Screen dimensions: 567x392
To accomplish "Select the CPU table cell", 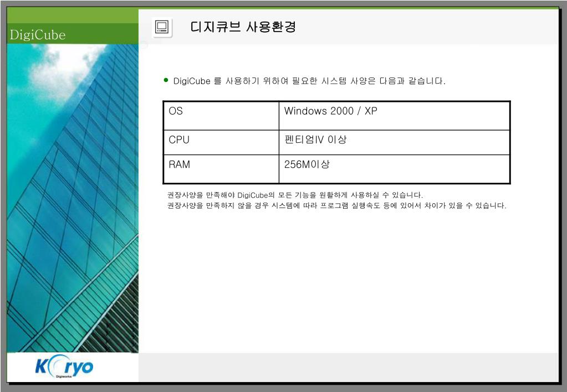I will click(221, 143).
